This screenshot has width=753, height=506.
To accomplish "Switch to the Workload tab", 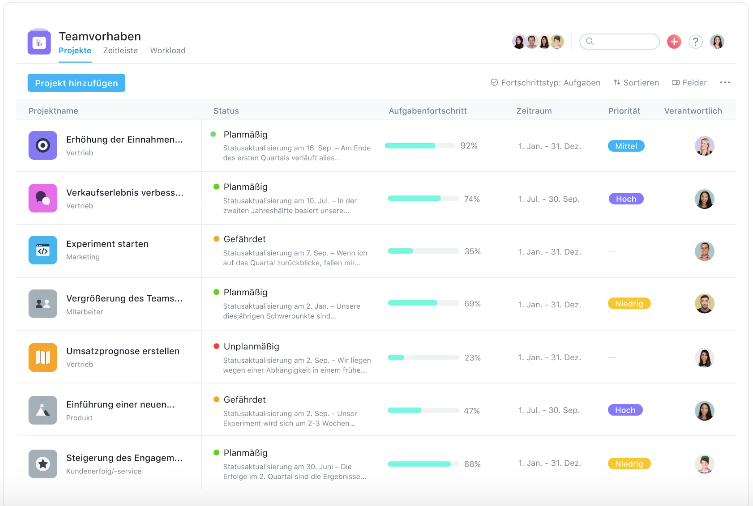I will [167, 50].
